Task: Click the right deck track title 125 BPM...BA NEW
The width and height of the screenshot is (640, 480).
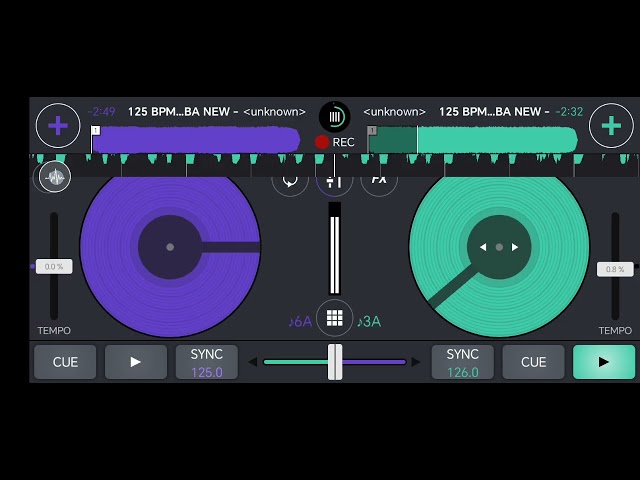Action: (x=494, y=111)
